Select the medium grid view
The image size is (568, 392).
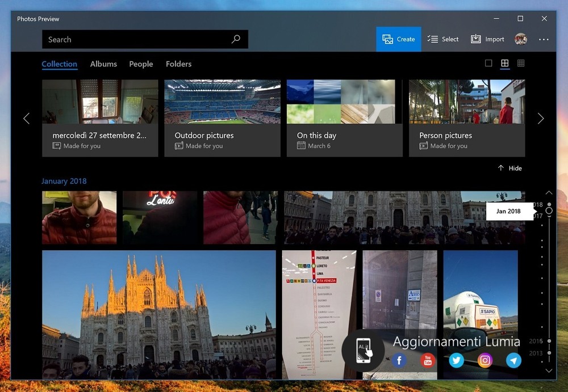[504, 64]
